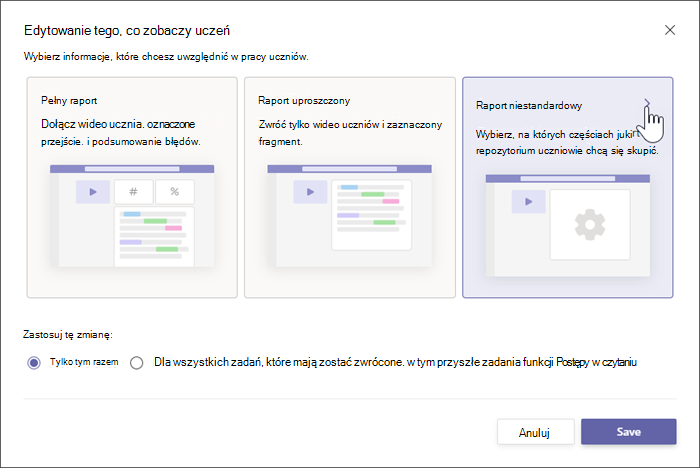The width and height of the screenshot is (700, 468).
Task: Choose Dla wszystkich zadań radio button
Action: (x=137, y=363)
